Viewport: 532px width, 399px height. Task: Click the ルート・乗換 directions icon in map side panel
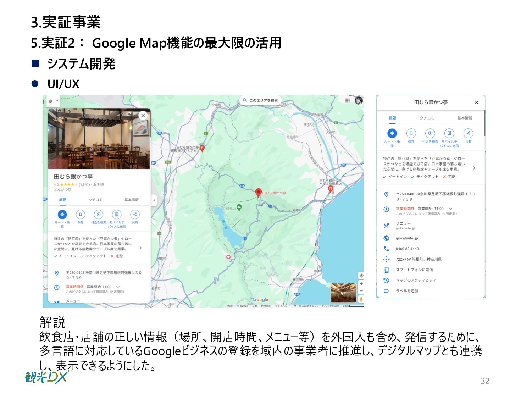[x=62, y=214]
